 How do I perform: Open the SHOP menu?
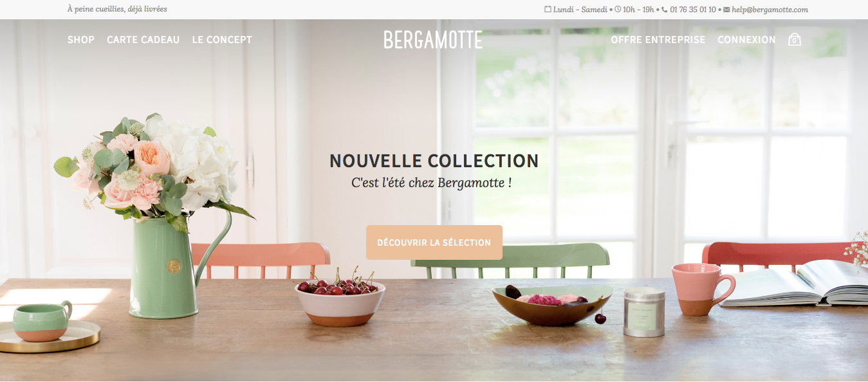click(x=81, y=40)
